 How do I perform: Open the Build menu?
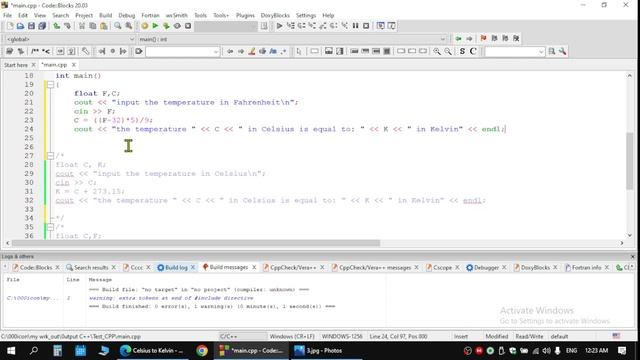105,15
